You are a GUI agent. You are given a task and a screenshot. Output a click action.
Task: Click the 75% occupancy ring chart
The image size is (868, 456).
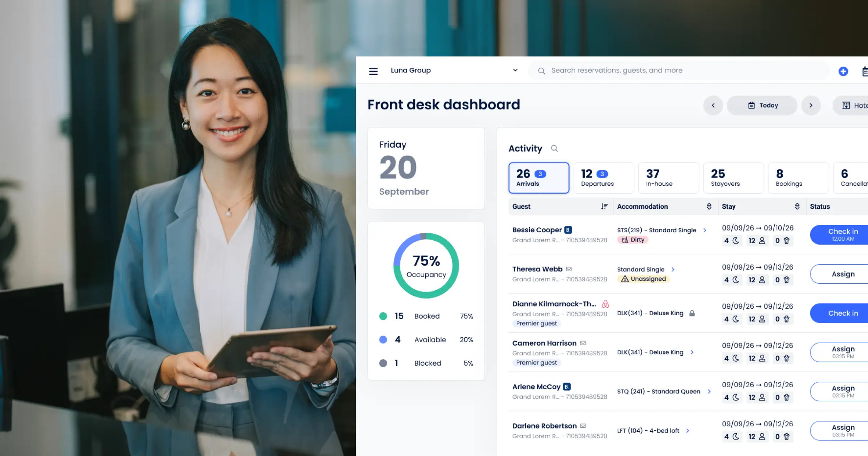pos(426,266)
